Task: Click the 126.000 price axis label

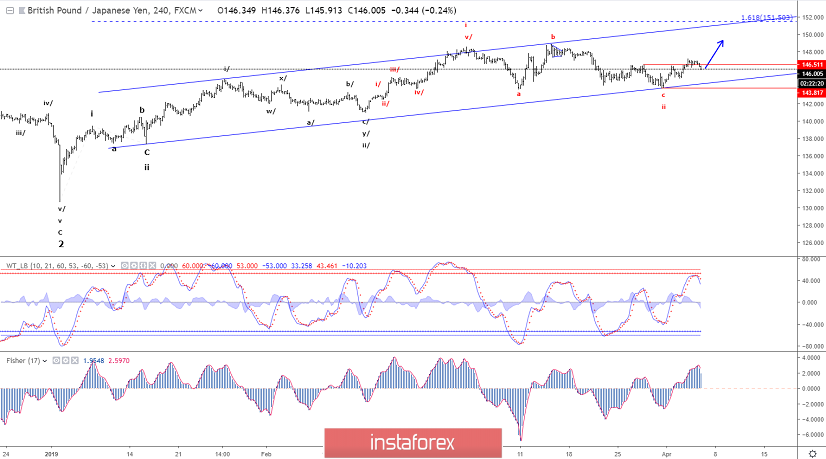Action: coord(813,243)
